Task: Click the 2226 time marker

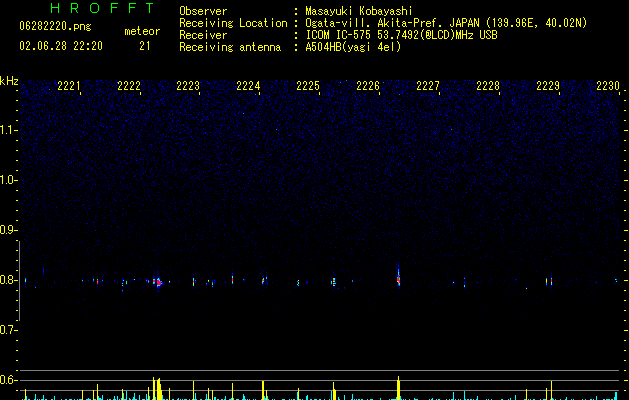Action: [368, 86]
